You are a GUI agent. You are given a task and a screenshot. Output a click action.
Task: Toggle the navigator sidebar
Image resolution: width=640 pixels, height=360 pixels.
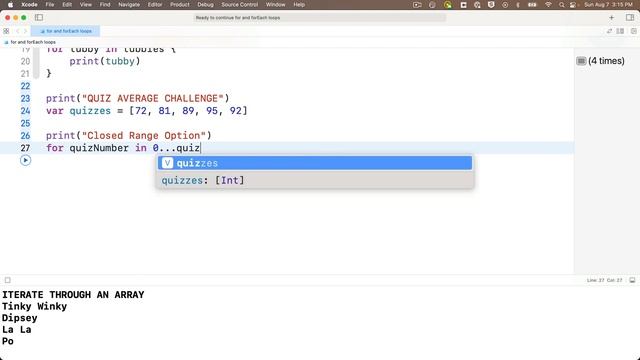[x=39, y=18]
